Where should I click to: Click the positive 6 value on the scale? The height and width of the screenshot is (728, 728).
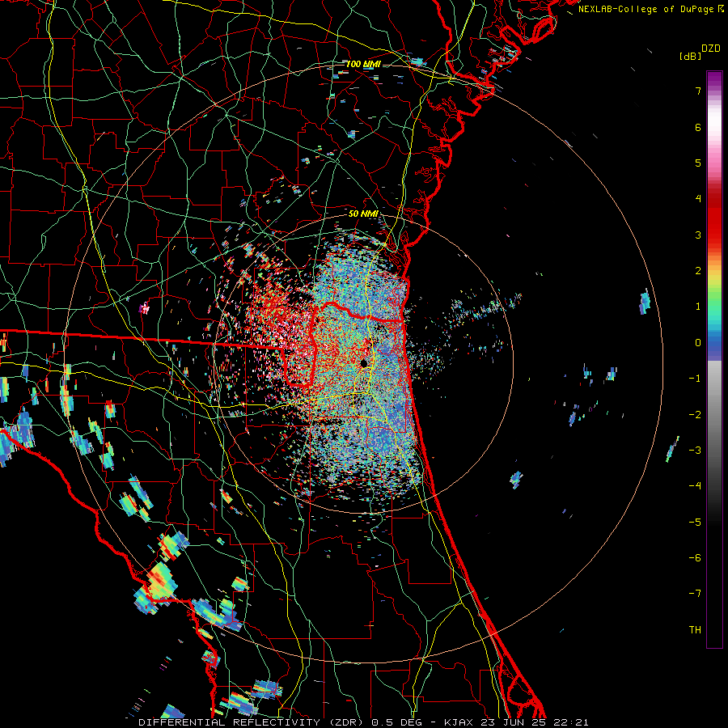[x=698, y=127]
